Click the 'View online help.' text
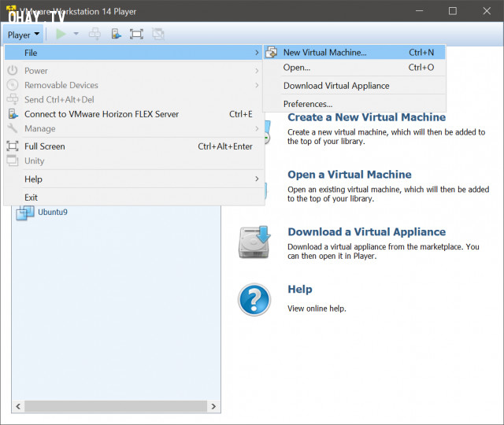This screenshot has width=504, height=425. click(317, 309)
